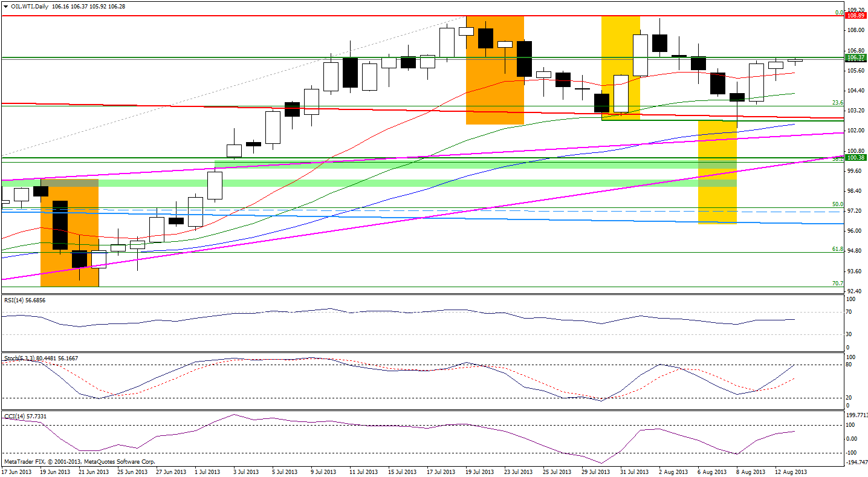Image resolution: width=868 pixels, height=477 pixels.
Task: Click the 61.8 Fibonacci level label
Action: [x=838, y=249]
